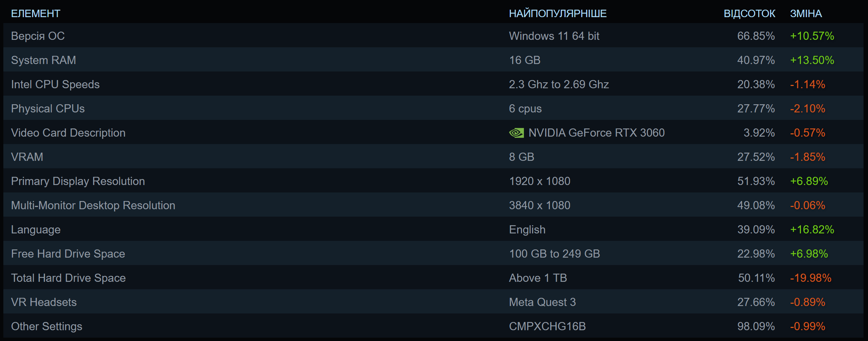Viewport: 868px width, 341px height.
Task: Click the Video Card Description label
Action: click(68, 133)
